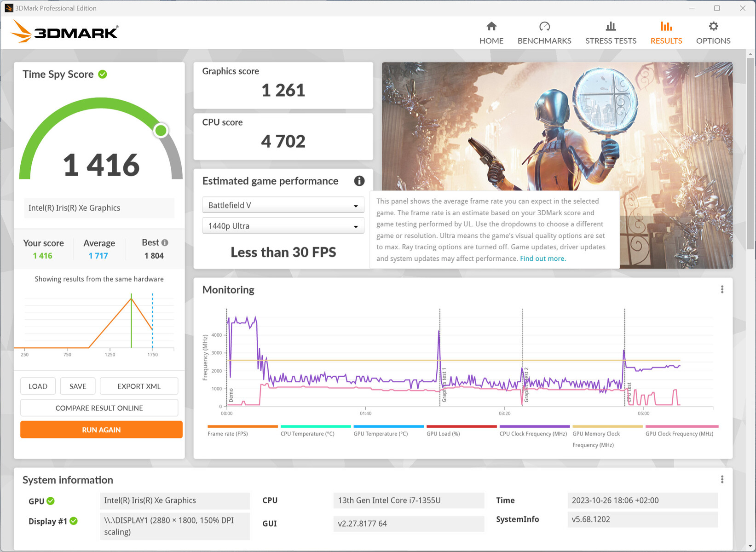
Task: Open the STRESS TESTS tab
Action: click(x=611, y=33)
